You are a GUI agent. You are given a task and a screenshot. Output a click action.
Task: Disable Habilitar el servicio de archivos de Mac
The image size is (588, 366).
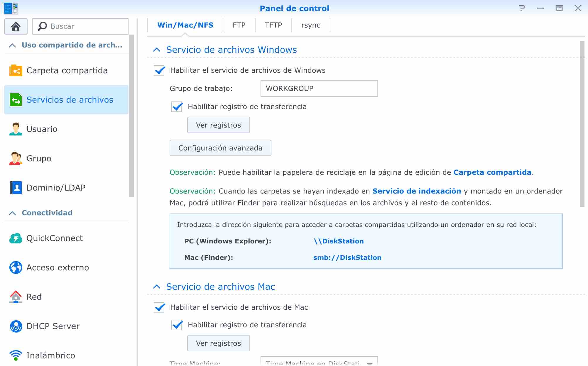tap(159, 307)
